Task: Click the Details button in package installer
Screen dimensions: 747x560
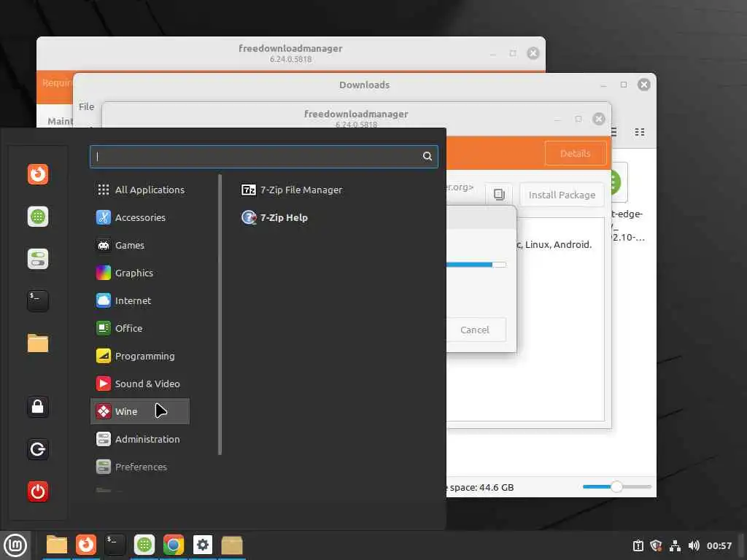Action: (575, 153)
